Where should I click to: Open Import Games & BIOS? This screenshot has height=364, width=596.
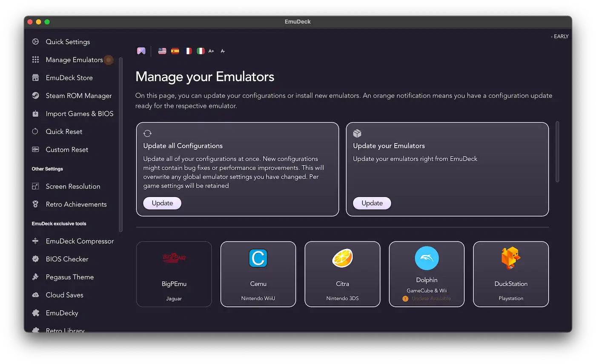tap(80, 114)
